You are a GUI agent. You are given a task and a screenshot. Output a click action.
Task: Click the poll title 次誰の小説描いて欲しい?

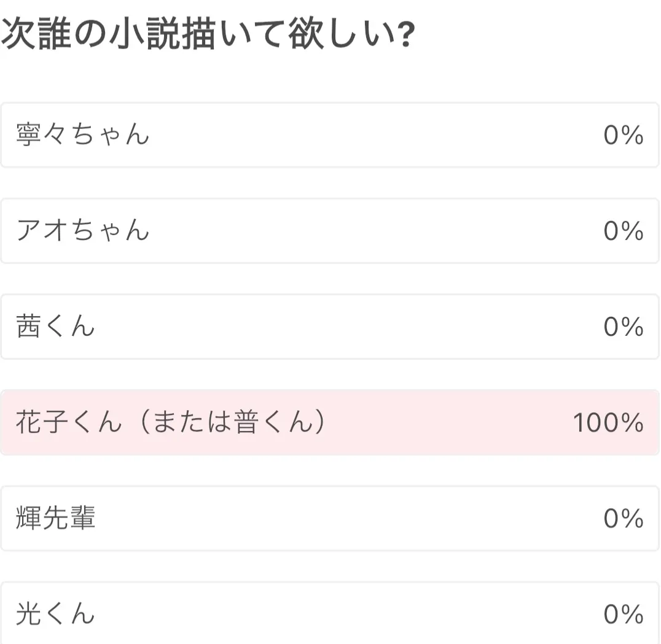pos(208,34)
